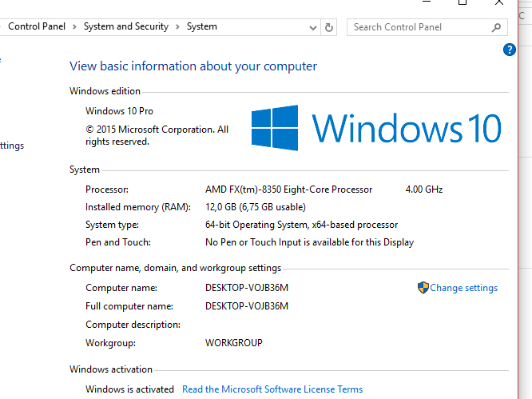532x399 pixels.
Task: Click the refresh button beside address bar
Action: tap(329, 27)
